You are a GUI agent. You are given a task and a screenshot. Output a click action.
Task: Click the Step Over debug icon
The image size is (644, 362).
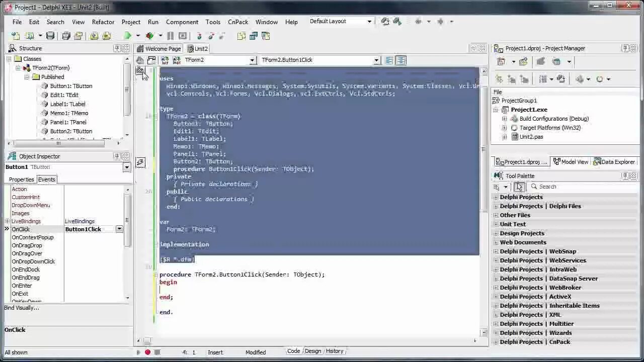pyautogui.click(x=211, y=36)
